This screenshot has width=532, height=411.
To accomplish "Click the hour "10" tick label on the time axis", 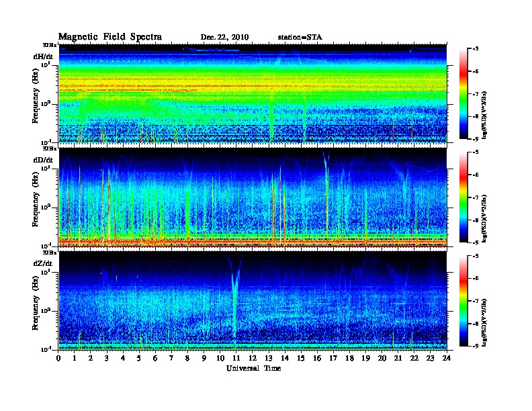I will tap(220, 358).
